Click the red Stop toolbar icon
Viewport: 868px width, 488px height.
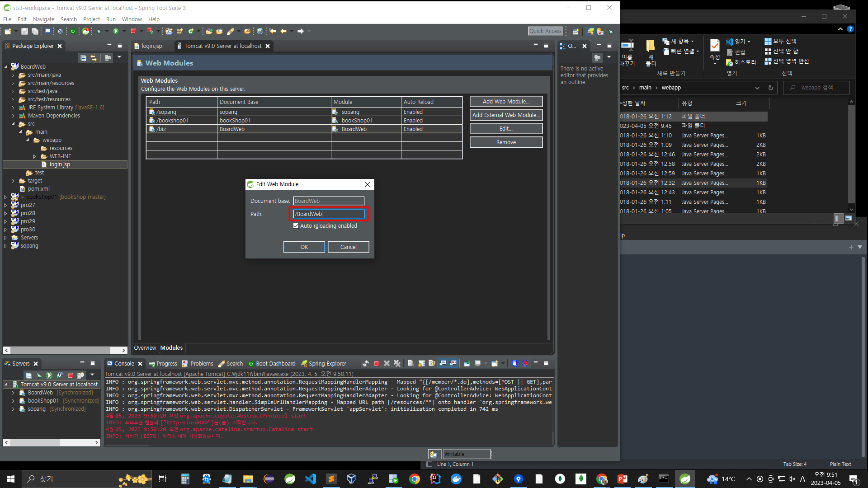pyautogui.click(x=133, y=31)
